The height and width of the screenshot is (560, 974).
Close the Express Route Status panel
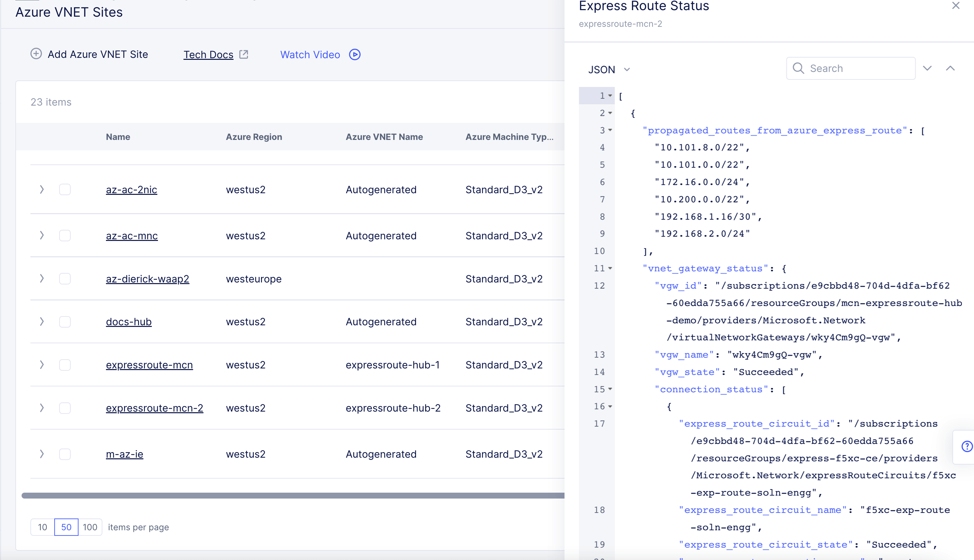(x=956, y=6)
